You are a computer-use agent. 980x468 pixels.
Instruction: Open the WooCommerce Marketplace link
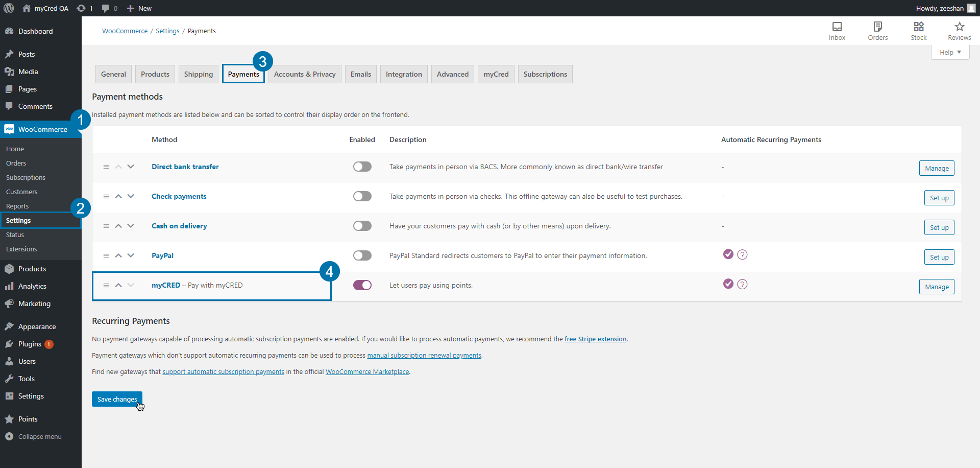367,371
